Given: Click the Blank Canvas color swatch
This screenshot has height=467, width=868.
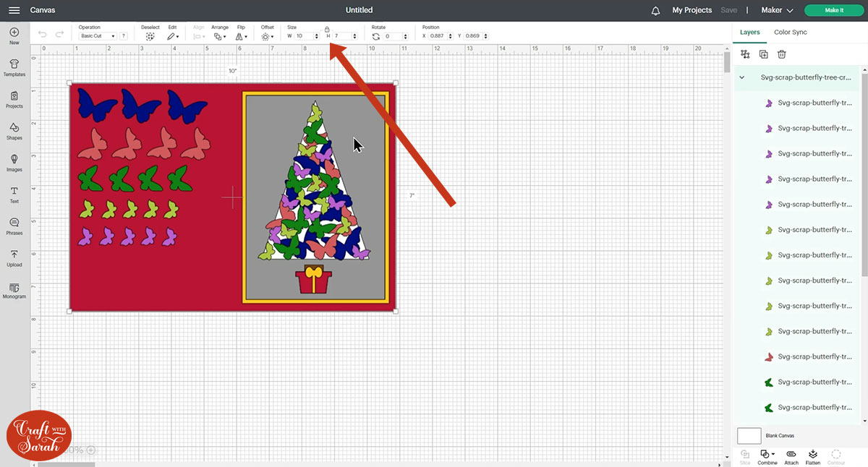Looking at the screenshot, I should [749, 435].
